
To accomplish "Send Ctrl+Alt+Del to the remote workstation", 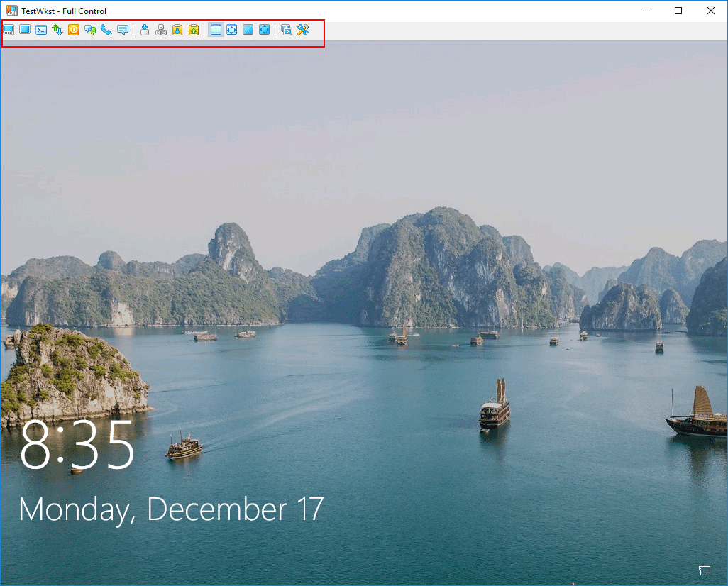I will 9,30.
